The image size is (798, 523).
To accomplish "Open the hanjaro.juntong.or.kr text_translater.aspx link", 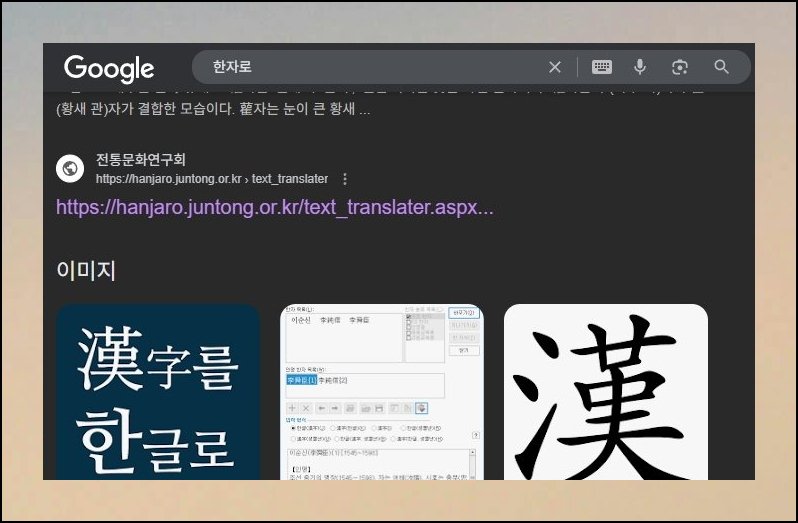I will point(275,208).
